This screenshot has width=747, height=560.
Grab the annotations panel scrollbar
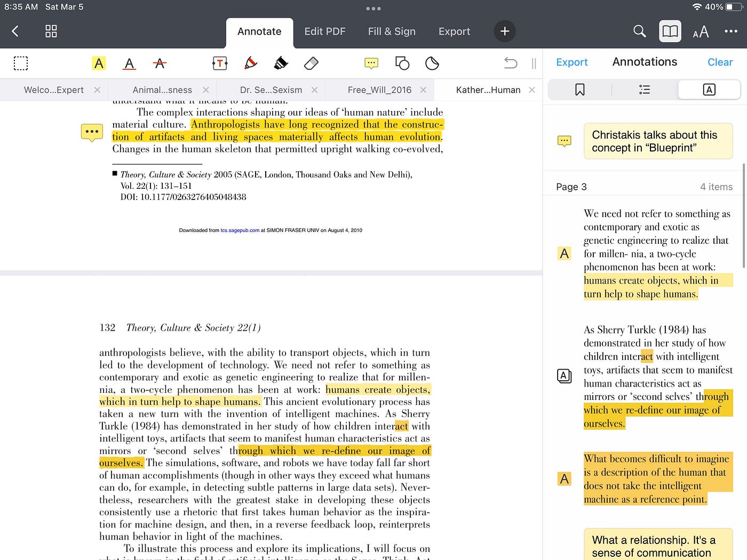(x=744, y=216)
